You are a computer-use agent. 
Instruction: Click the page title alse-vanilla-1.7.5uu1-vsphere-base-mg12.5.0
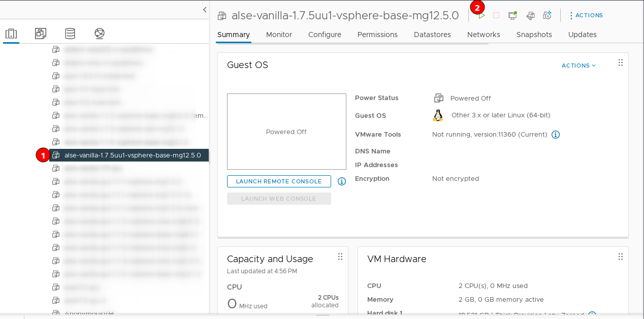coord(345,16)
